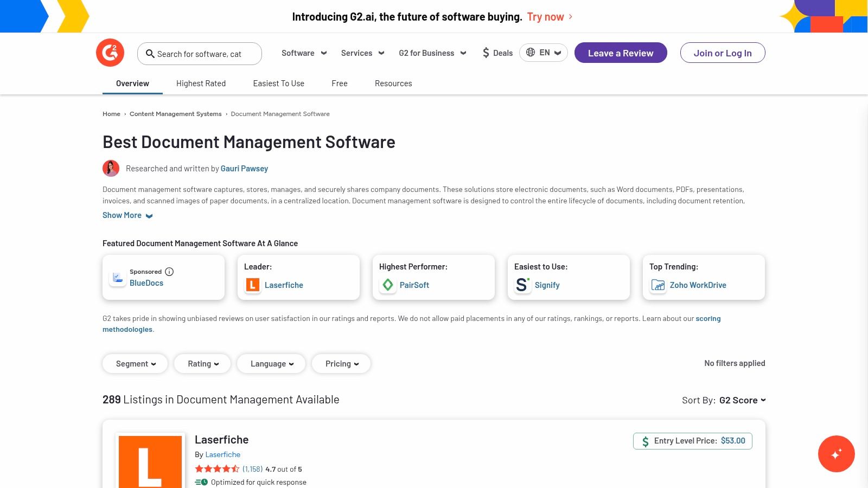Open the Rating filter dropdown
Screen dimensions: 868x488
(202, 363)
